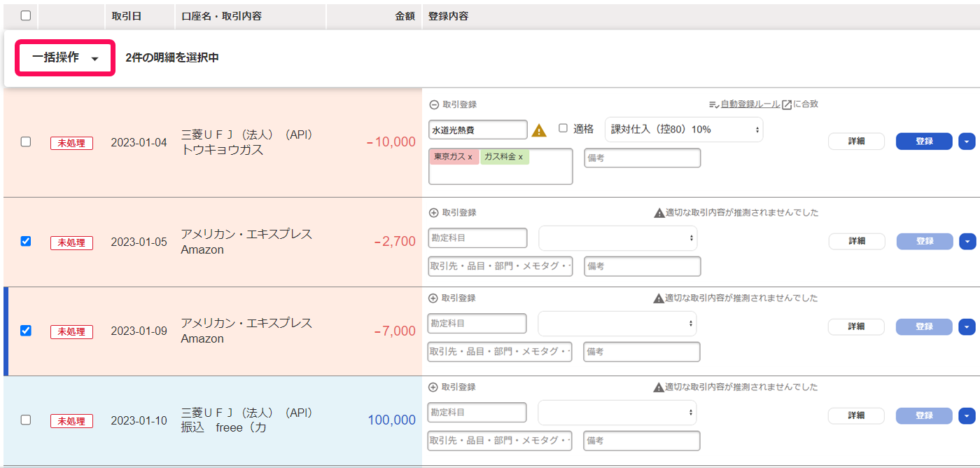This screenshot has height=468, width=980.
Task: Click 備考 field in 100,000 row
Action: pos(642,441)
